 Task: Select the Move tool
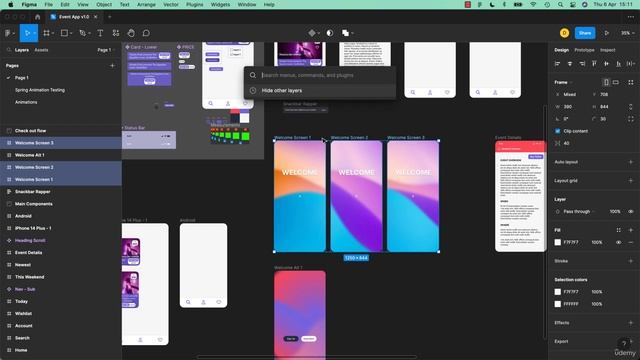(x=27, y=33)
